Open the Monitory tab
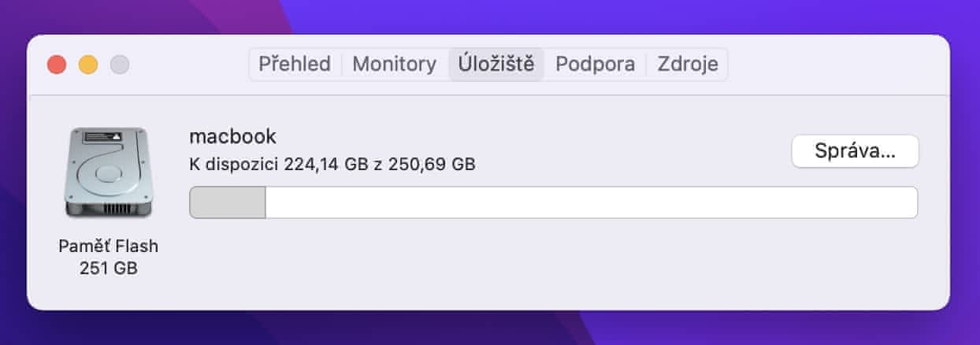The image size is (980, 345). point(394,65)
